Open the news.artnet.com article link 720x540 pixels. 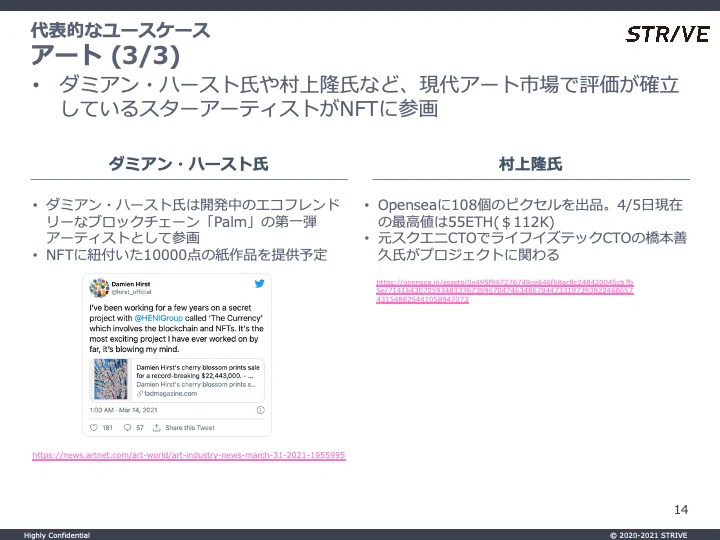pos(189,455)
